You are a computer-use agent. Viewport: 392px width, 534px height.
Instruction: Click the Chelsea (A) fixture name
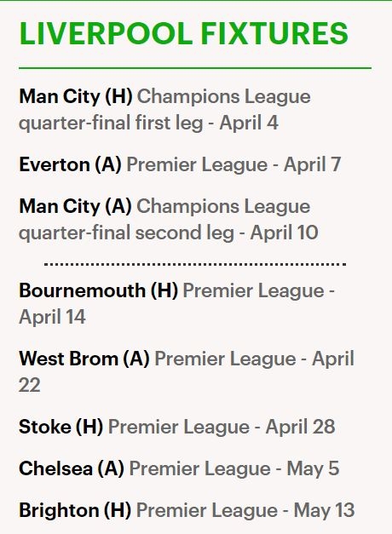(72, 468)
